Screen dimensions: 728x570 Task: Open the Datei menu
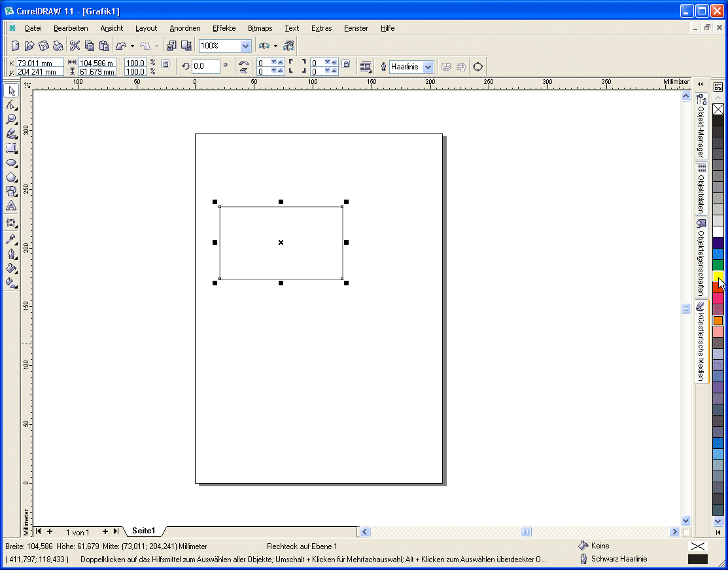click(33, 28)
